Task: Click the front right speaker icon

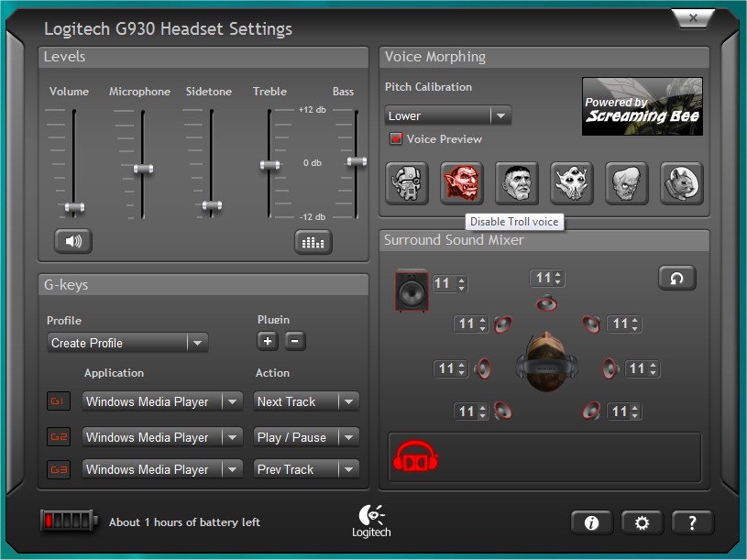Action: pos(591,324)
